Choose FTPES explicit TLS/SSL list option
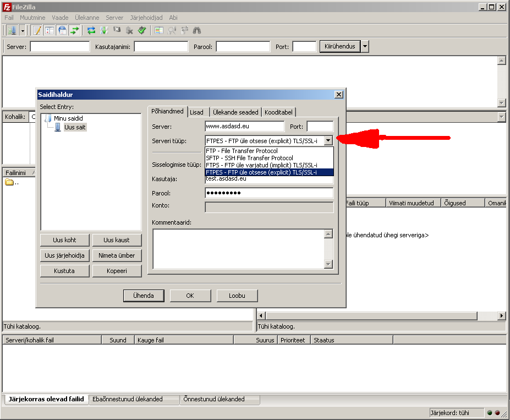 point(269,172)
